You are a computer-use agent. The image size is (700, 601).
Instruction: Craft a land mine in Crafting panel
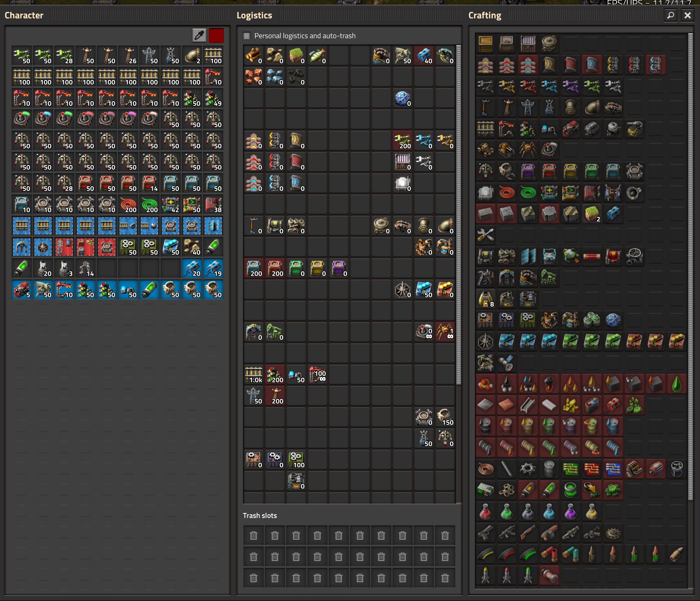613,533
